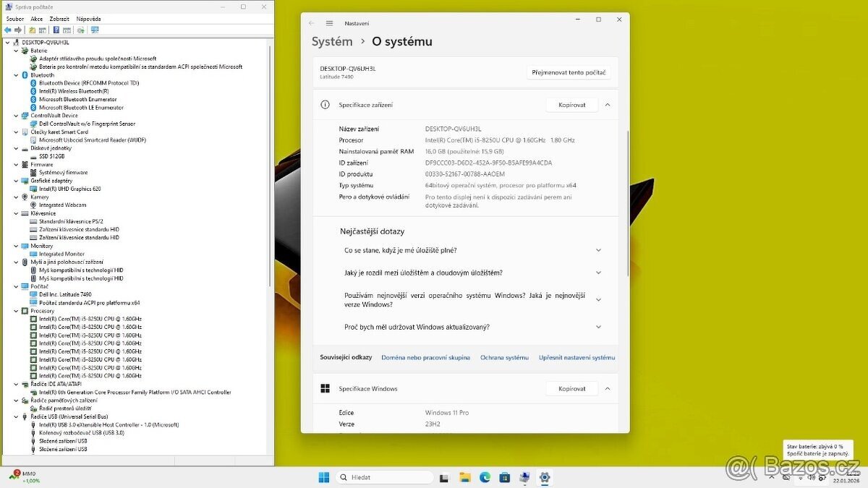Click the hamburger menu icon in Nastavení
The width and height of the screenshot is (868, 488).
[x=331, y=22]
